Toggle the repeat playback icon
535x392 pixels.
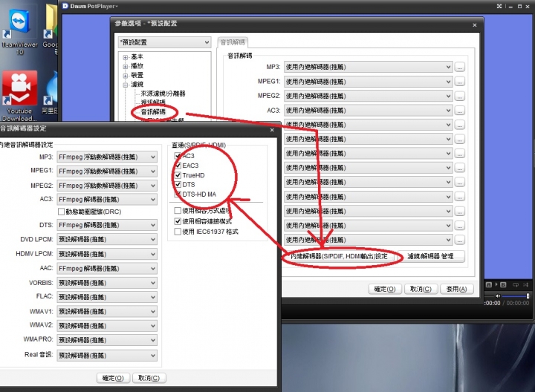pos(516,284)
